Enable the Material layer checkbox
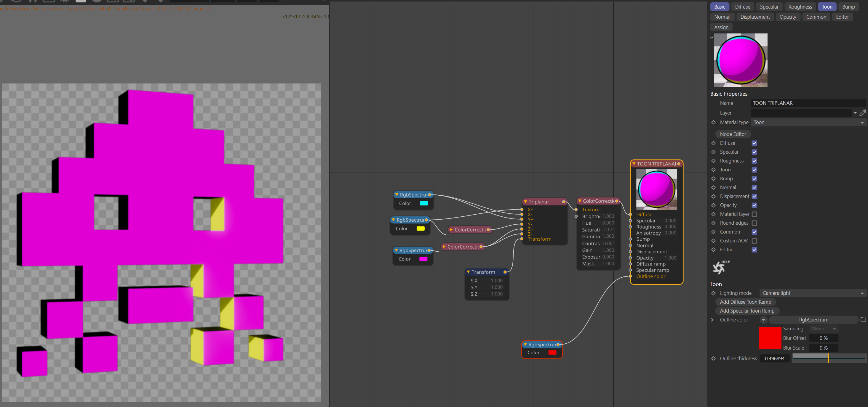Viewport: 868px width, 407px height. pyautogui.click(x=754, y=214)
